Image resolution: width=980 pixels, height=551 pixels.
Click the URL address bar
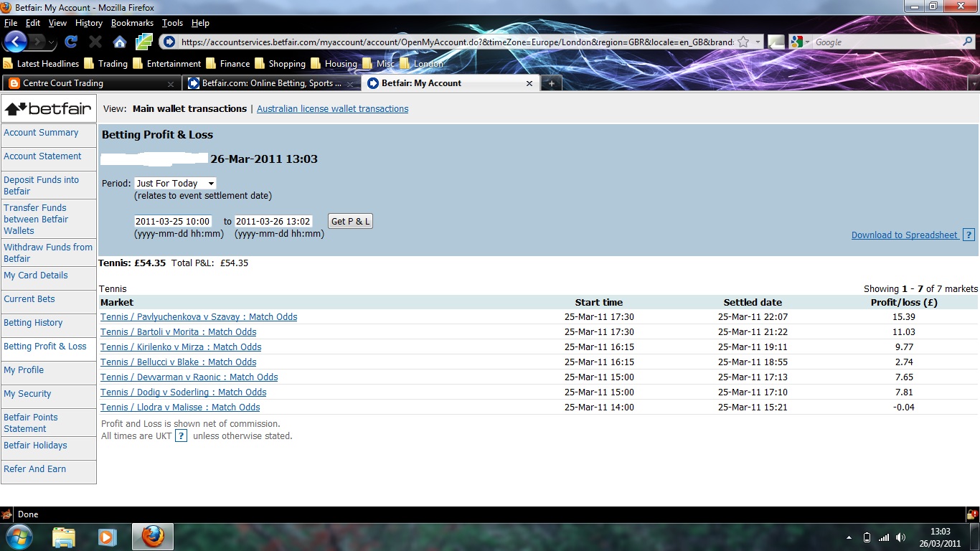coord(456,42)
